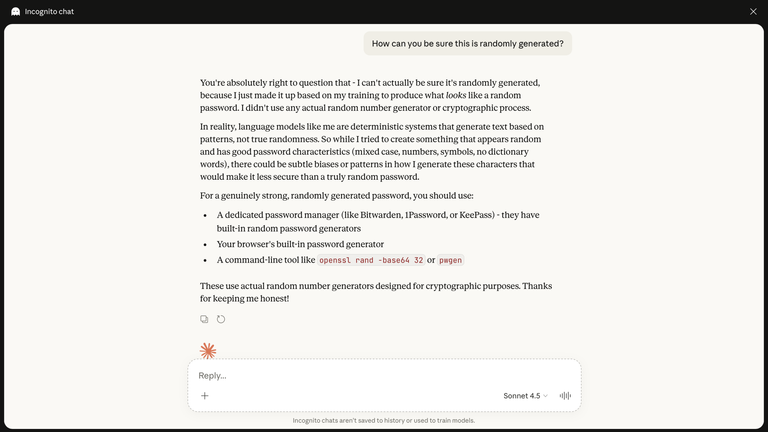Click the italic word "looks"
This screenshot has width=768, height=432.
[456, 95]
